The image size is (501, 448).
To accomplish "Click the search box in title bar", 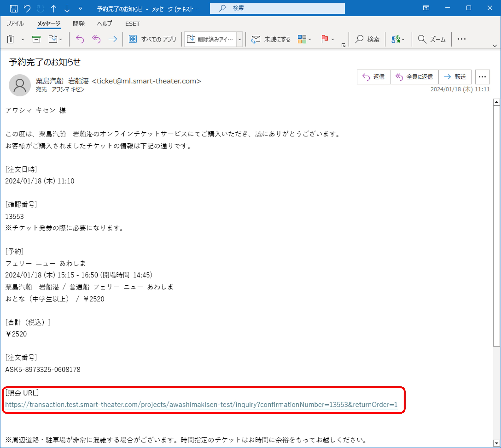I will (277, 8).
